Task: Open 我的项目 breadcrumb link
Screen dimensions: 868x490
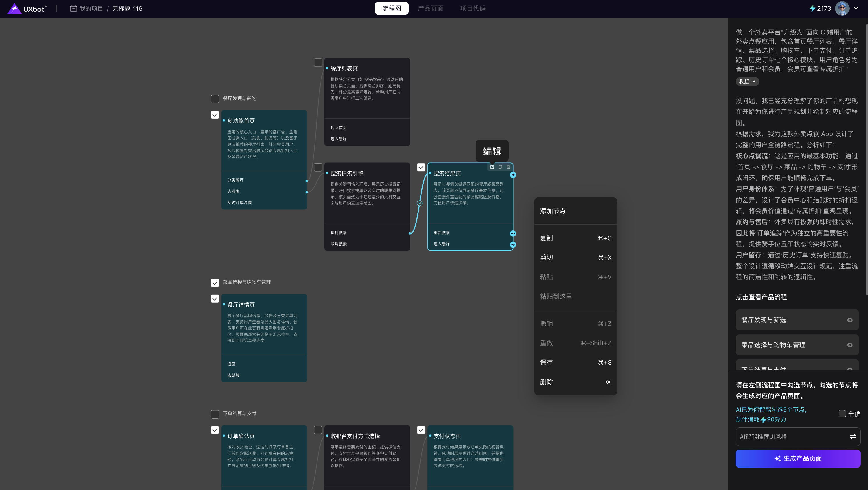Action: pyautogui.click(x=91, y=8)
